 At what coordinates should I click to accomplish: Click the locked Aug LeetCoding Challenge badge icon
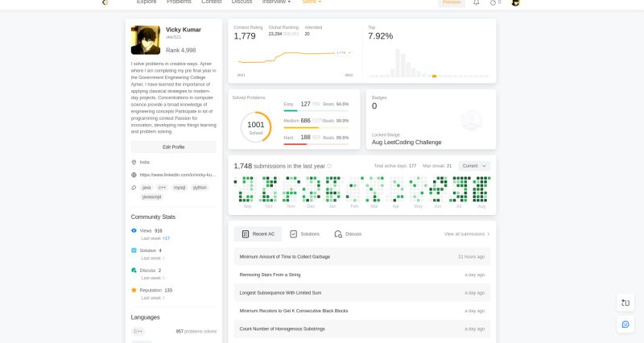[x=471, y=120]
